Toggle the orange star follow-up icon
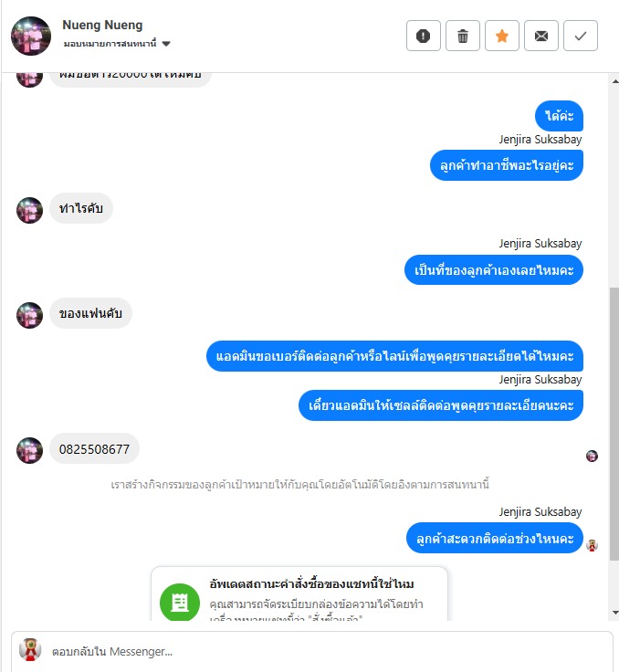Screen dimensions: 619x672 click(502, 36)
